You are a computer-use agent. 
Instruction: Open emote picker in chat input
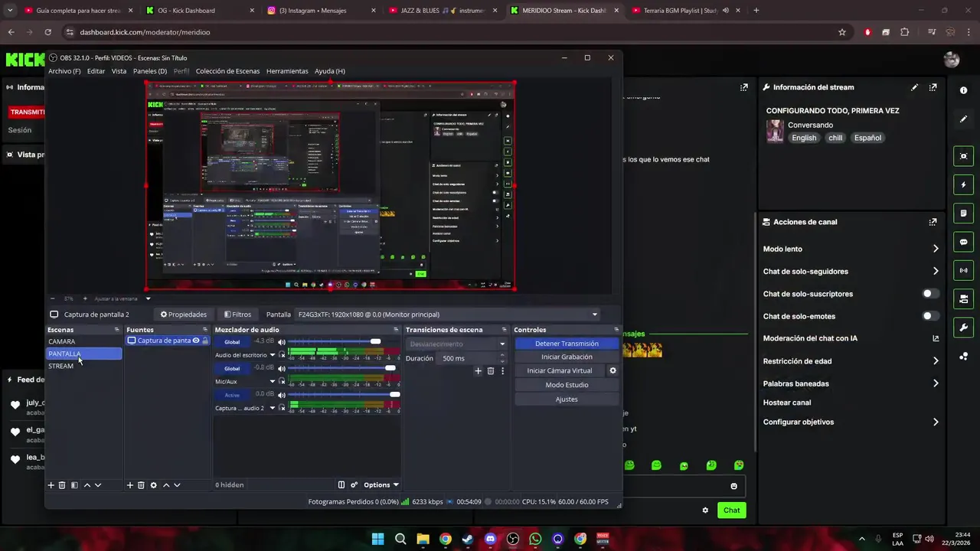coord(733,486)
